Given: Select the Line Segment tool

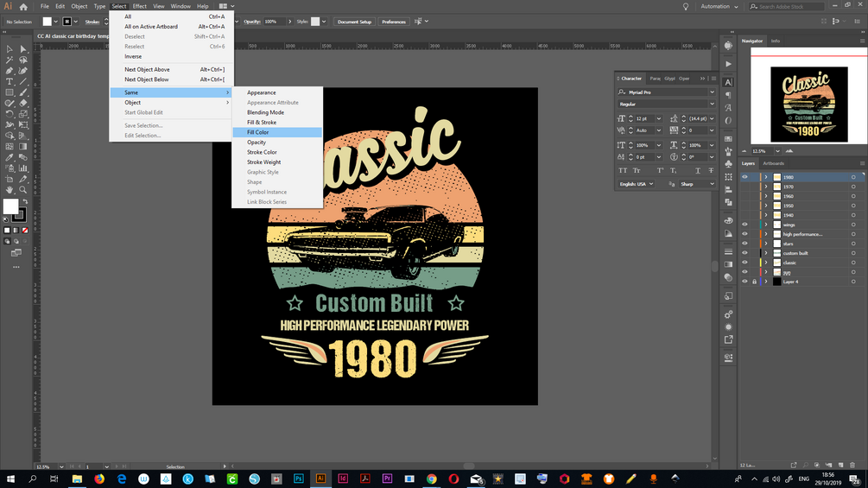Looking at the screenshot, I should [23, 81].
